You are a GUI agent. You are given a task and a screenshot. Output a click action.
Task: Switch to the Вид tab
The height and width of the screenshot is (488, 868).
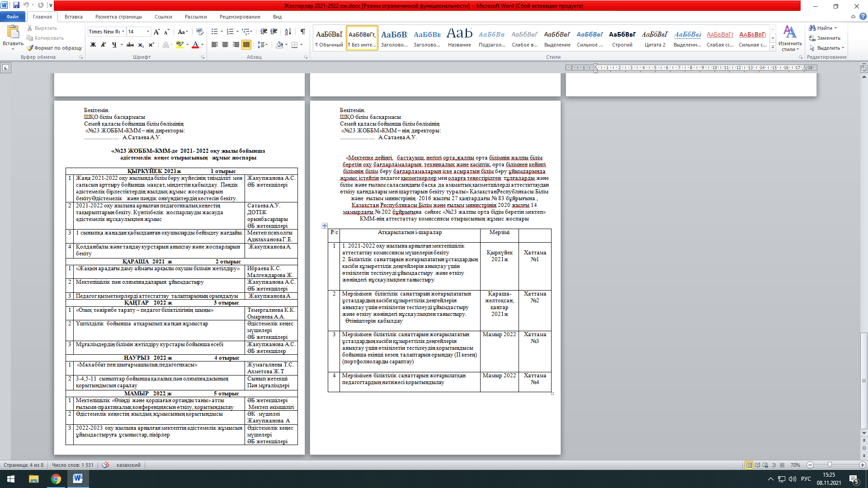[x=277, y=17]
